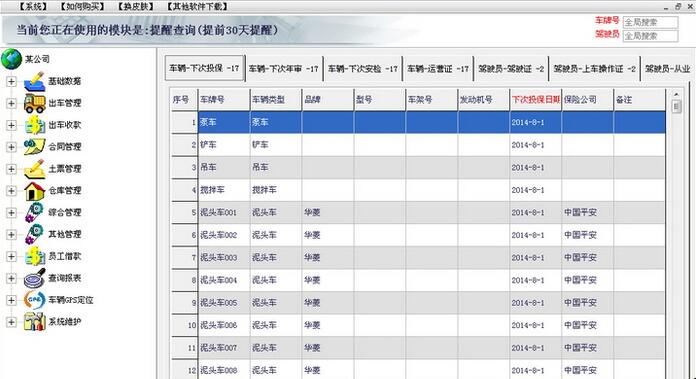Expand the 车辆GPS定位 tree node
This screenshot has width=696, height=379.
coord(11,300)
